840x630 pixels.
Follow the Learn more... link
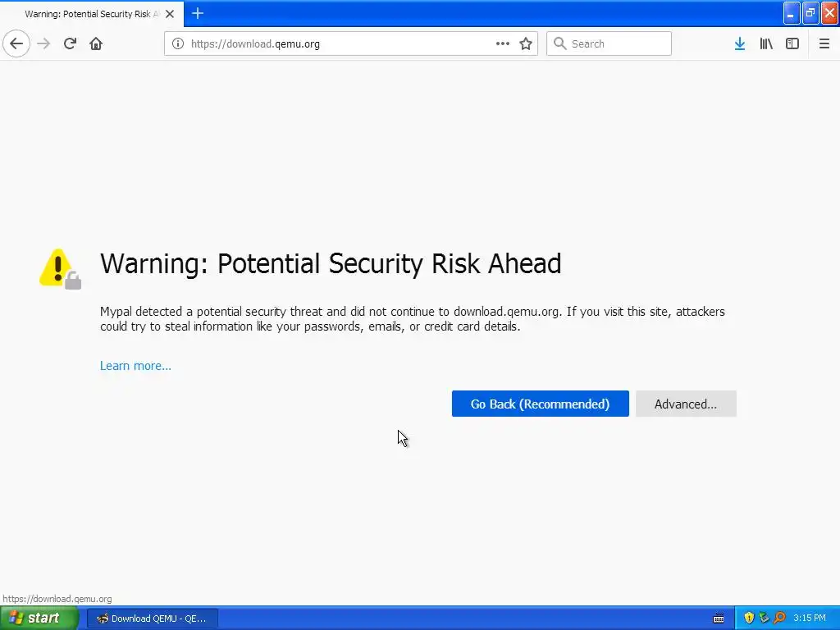pos(135,366)
